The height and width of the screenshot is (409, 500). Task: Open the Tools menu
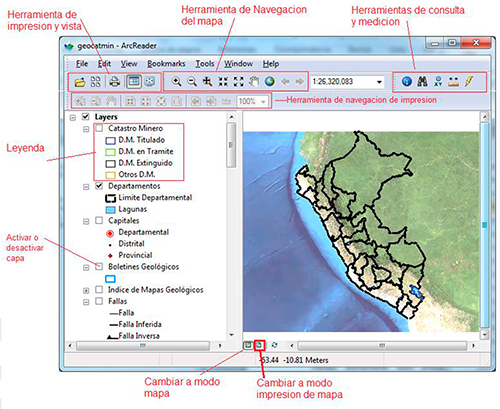coord(205,64)
